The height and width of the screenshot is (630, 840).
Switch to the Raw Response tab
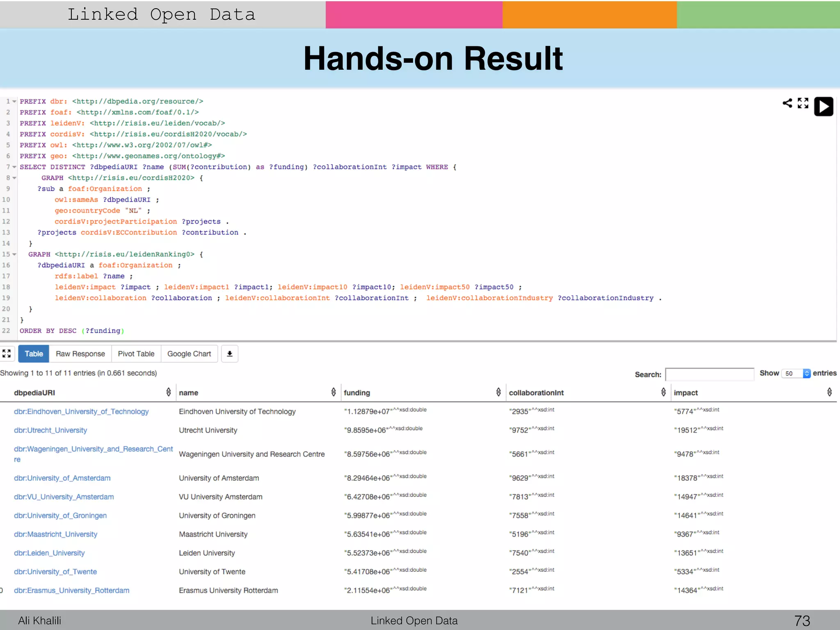coord(80,354)
